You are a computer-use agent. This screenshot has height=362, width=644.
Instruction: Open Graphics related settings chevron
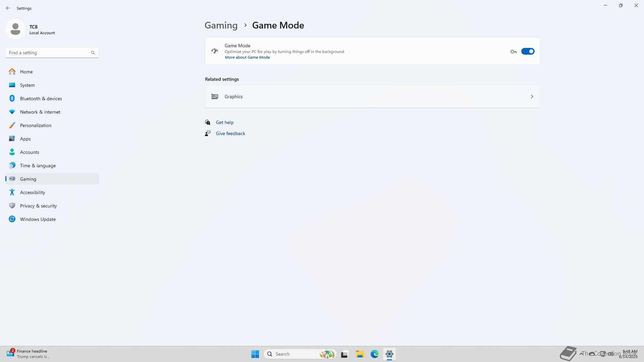(x=532, y=97)
